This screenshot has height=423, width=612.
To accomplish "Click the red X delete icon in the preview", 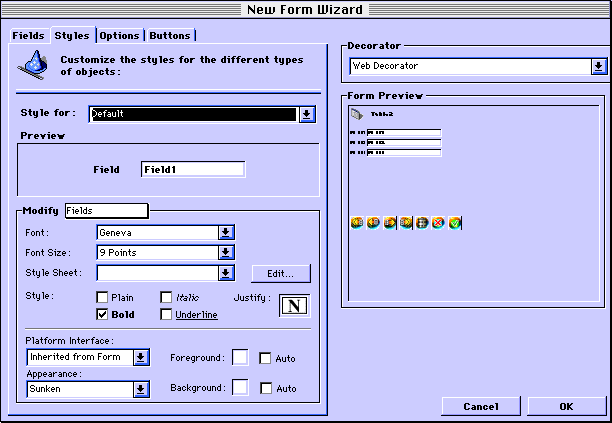I will (x=438, y=222).
